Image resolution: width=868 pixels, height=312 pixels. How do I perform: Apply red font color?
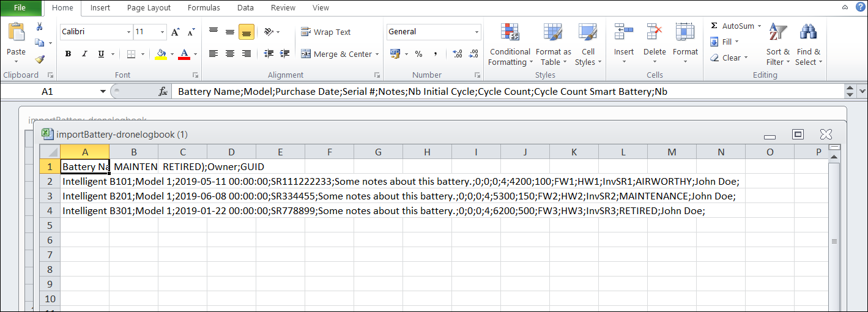point(184,54)
